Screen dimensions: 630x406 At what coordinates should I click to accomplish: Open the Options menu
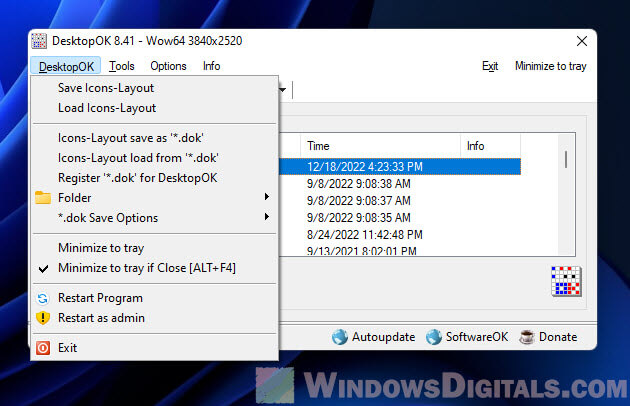(x=168, y=66)
